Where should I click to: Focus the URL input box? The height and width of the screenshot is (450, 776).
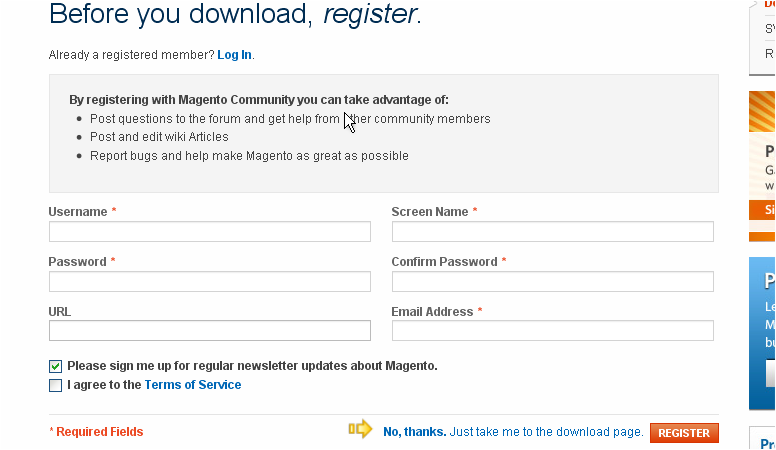click(x=209, y=331)
